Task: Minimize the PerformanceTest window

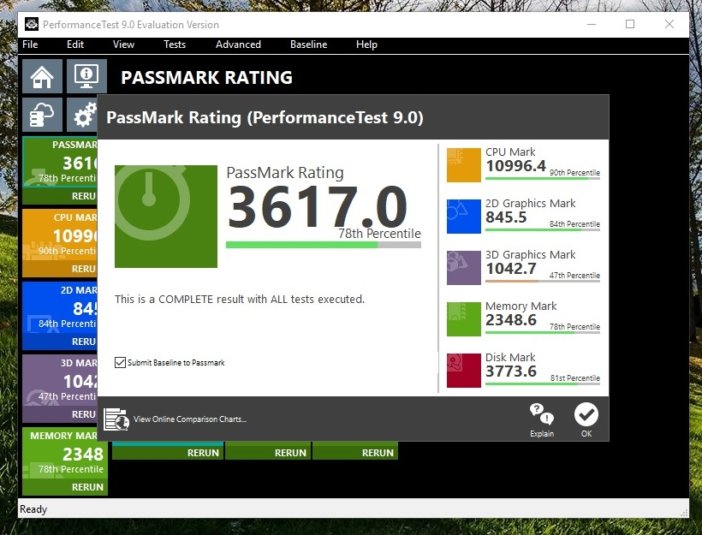Action: coord(592,24)
